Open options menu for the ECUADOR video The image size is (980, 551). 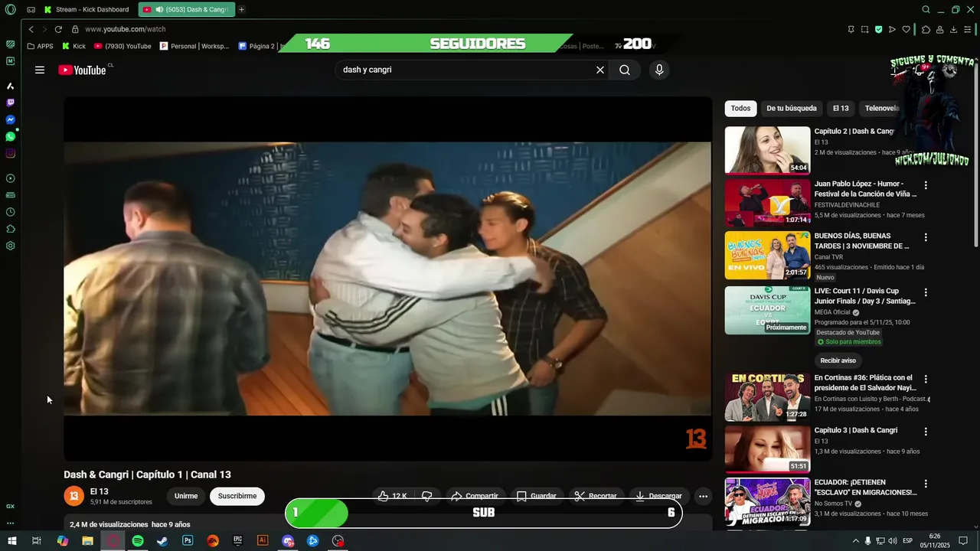[926, 484]
